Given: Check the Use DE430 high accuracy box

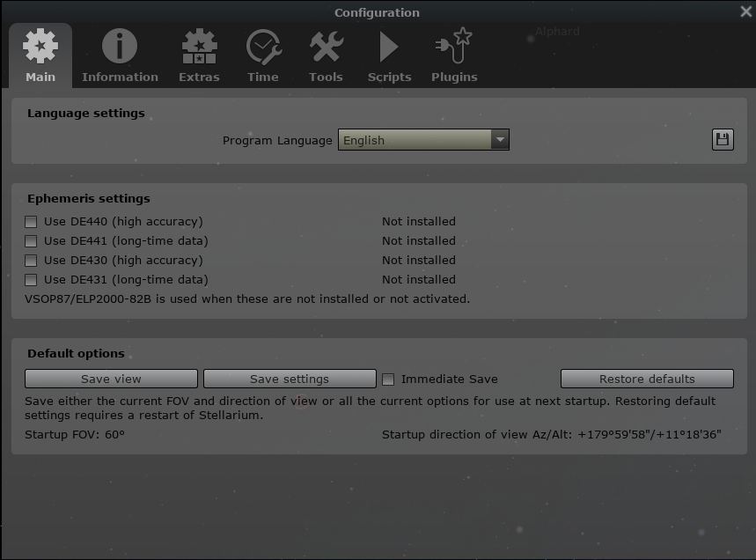Looking at the screenshot, I should (x=31, y=261).
